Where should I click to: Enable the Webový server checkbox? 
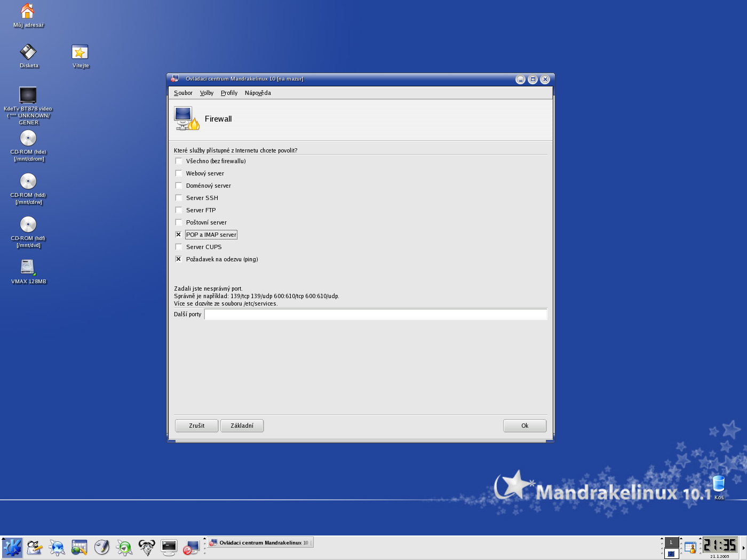[x=179, y=173]
